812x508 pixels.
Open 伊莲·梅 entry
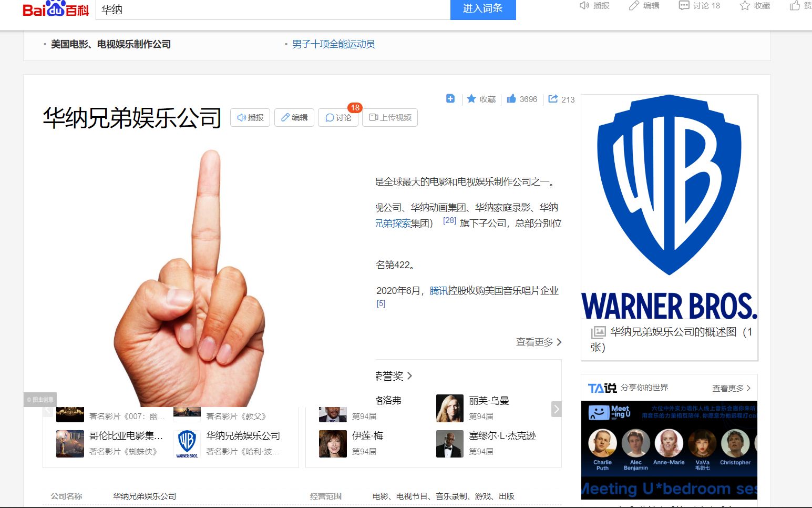pos(367,436)
